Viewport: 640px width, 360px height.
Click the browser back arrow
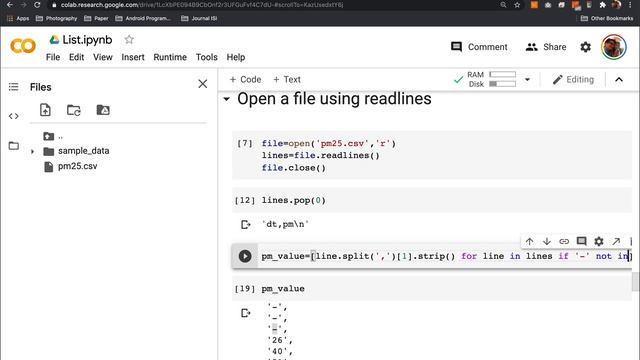pyautogui.click(x=10, y=5)
